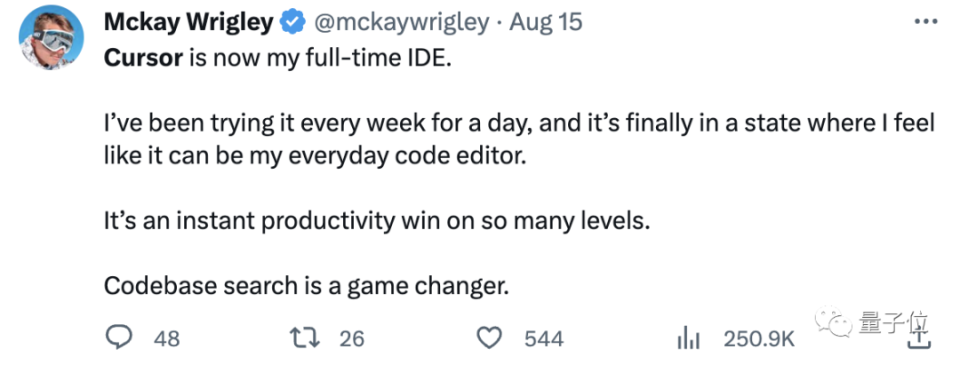960x365 pixels.
Task: Click the retweet count 26
Action: pos(351,339)
